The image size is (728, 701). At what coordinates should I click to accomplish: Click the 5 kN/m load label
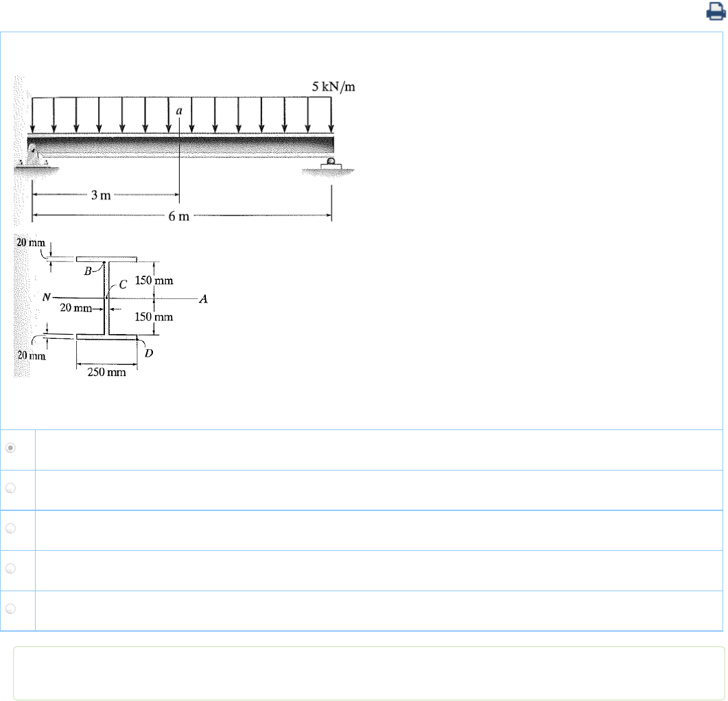[333, 87]
